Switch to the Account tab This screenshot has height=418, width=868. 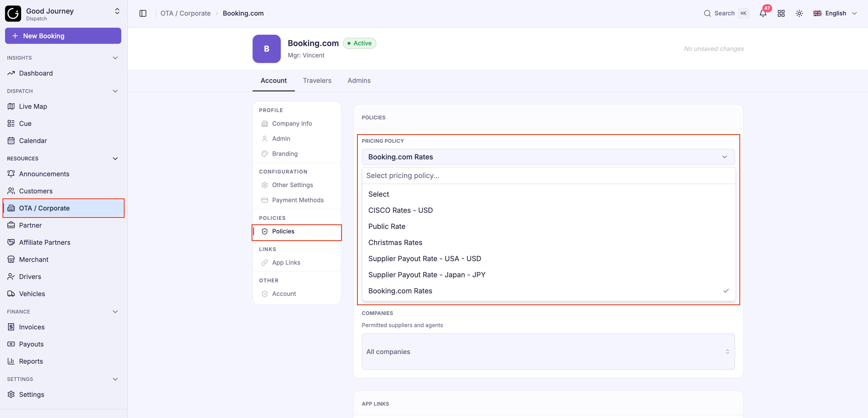click(x=274, y=81)
